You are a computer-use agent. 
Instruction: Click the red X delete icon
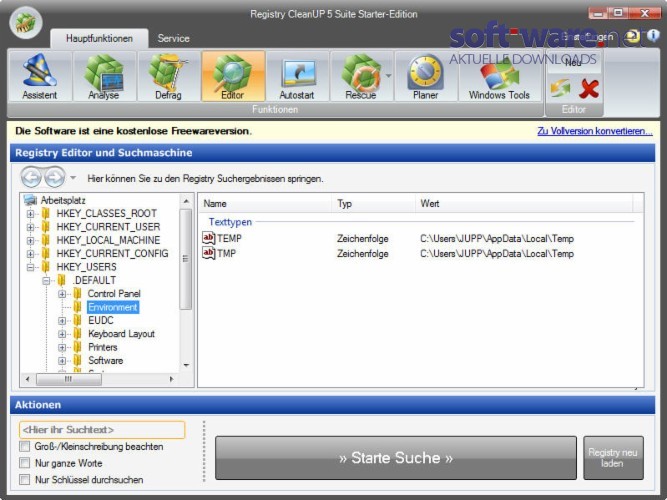tap(589, 89)
